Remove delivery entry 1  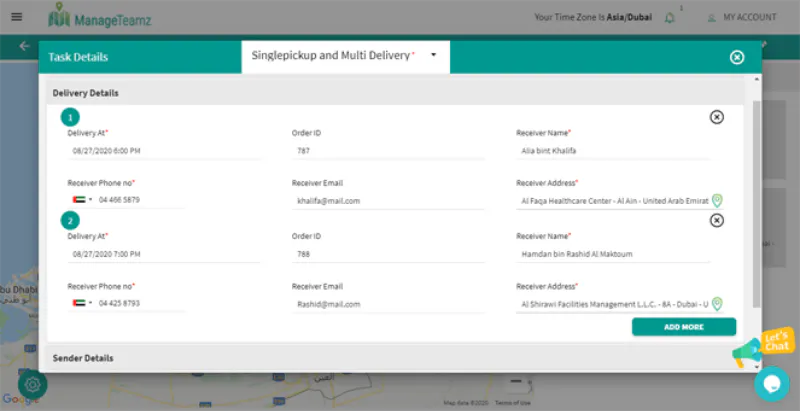[x=717, y=117]
